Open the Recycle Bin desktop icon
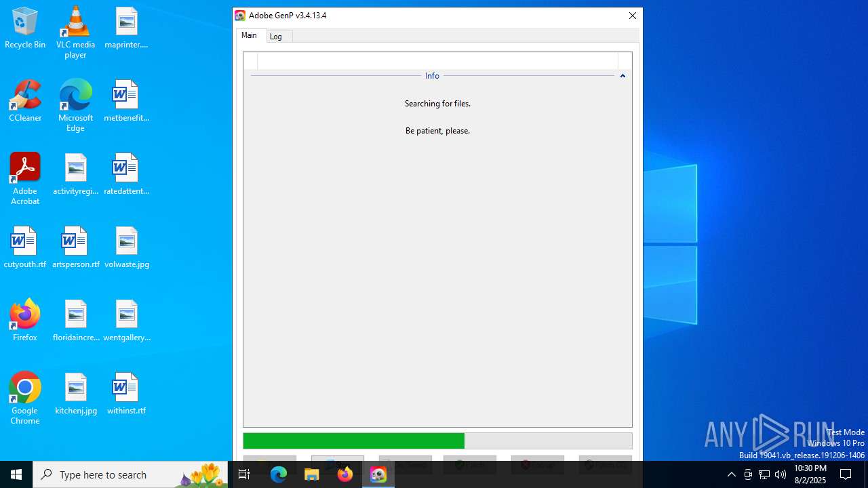The height and width of the screenshot is (488, 868). (25, 28)
